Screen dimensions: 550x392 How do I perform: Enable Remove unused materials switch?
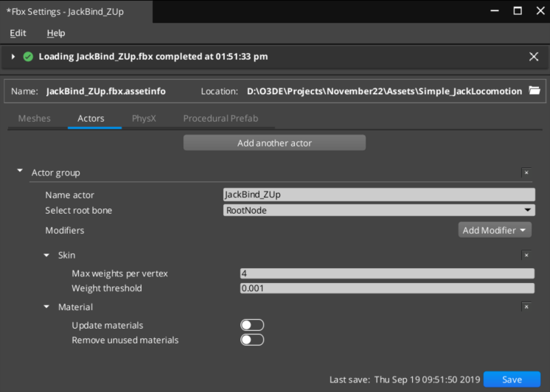click(251, 340)
